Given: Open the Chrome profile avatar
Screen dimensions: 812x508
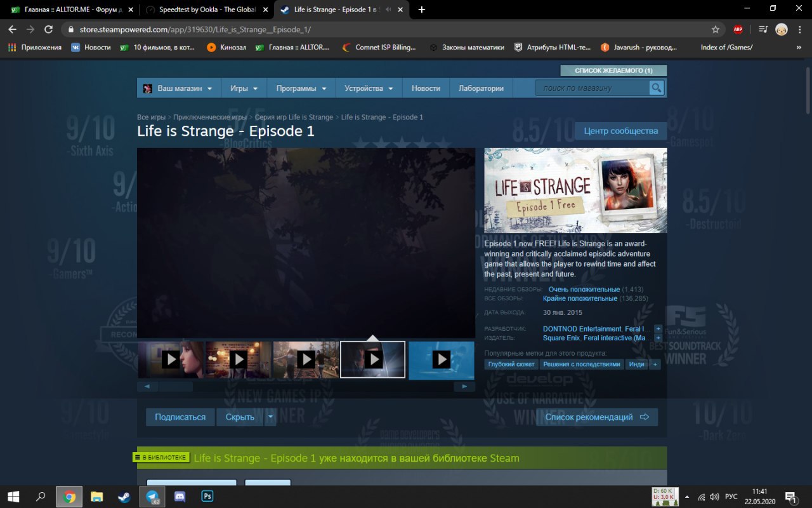Looking at the screenshot, I should 782,29.
